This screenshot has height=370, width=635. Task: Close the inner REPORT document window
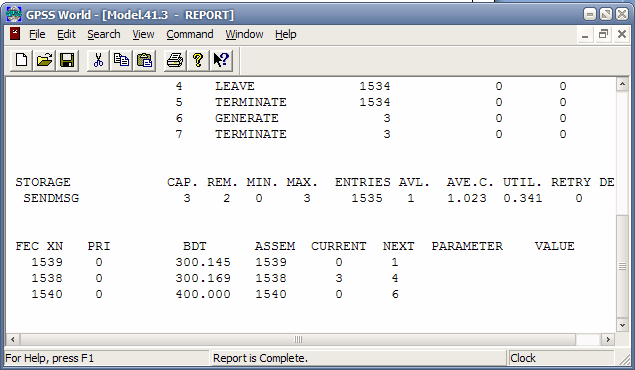click(622, 34)
